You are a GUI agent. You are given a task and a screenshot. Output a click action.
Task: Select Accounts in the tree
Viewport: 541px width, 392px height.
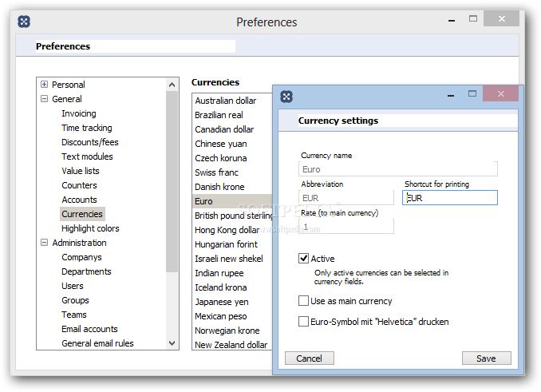pyautogui.click(x=79, y=200)
